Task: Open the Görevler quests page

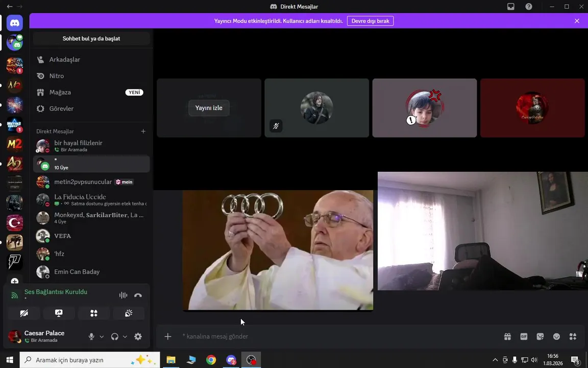Action: [91, 108]
